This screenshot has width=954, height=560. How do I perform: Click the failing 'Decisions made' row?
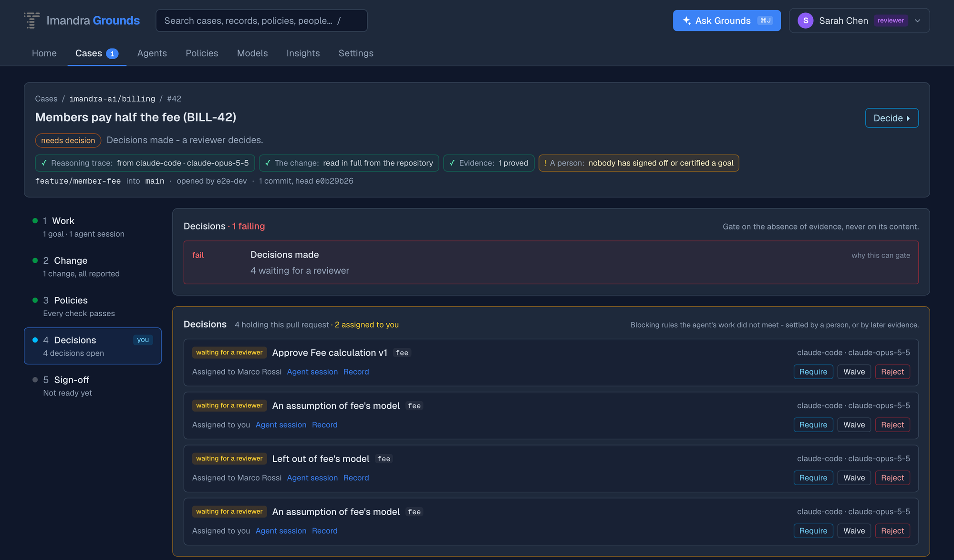[x=551, y=262]
